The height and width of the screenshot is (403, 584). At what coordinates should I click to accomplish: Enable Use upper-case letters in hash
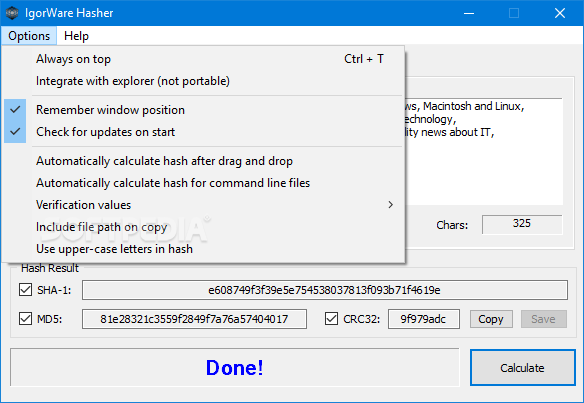[203, 249]
